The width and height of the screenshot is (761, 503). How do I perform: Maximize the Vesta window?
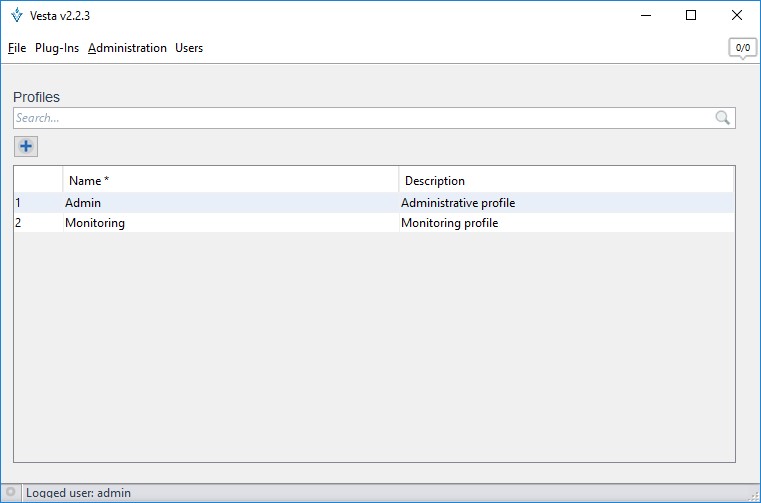point(691,15)
